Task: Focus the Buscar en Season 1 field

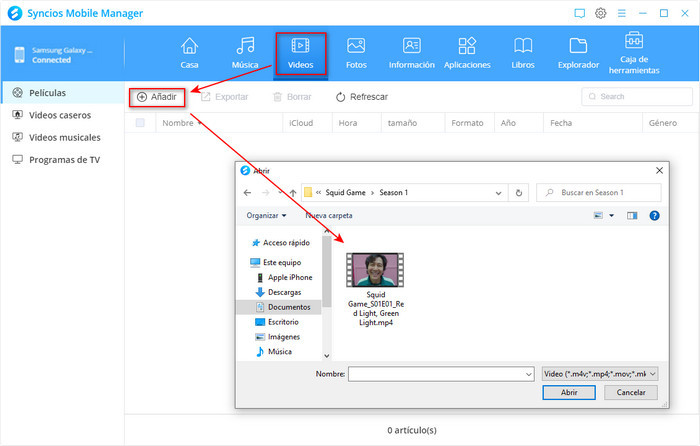Action: point(599,192)
